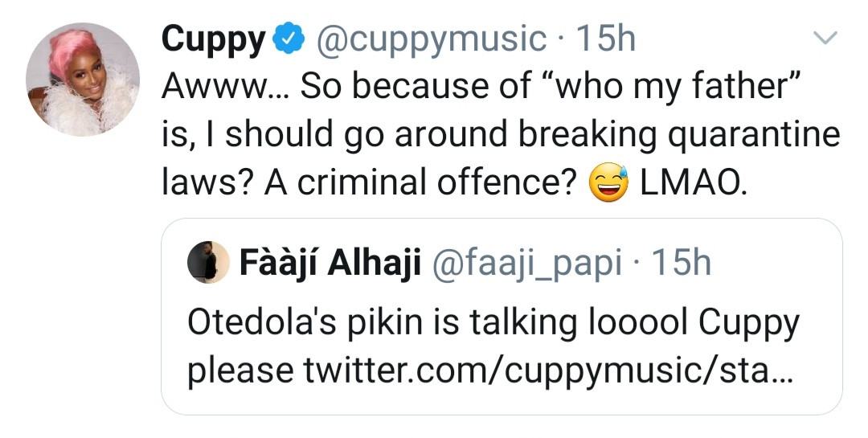Click the word "please" in quoted tweet
This screenshot has height=438, width=868.
240,370
